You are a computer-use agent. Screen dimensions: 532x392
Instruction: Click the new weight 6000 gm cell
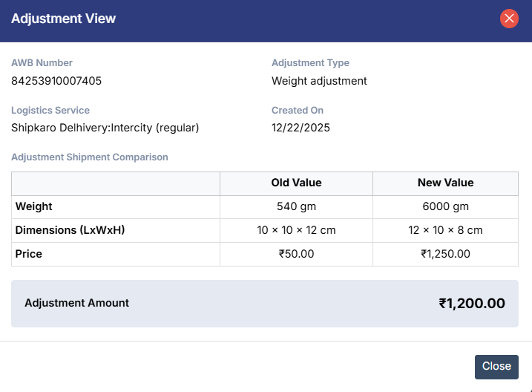[x=445, y=206]
